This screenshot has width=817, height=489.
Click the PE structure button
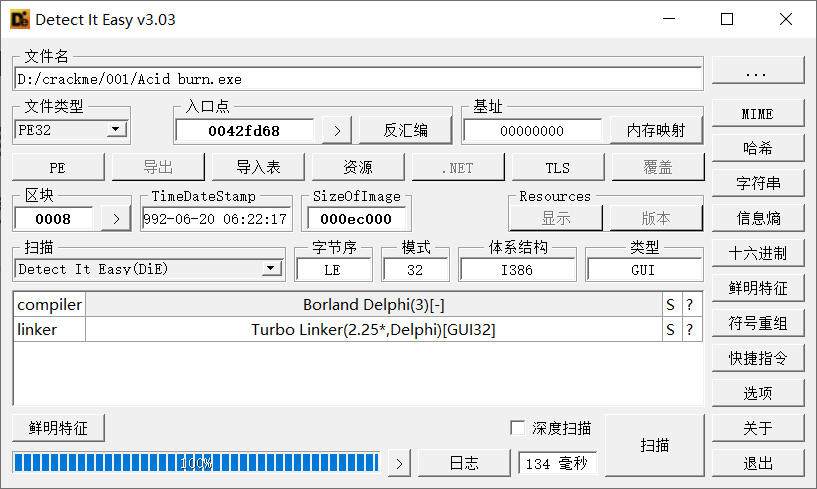pos(58,167)
